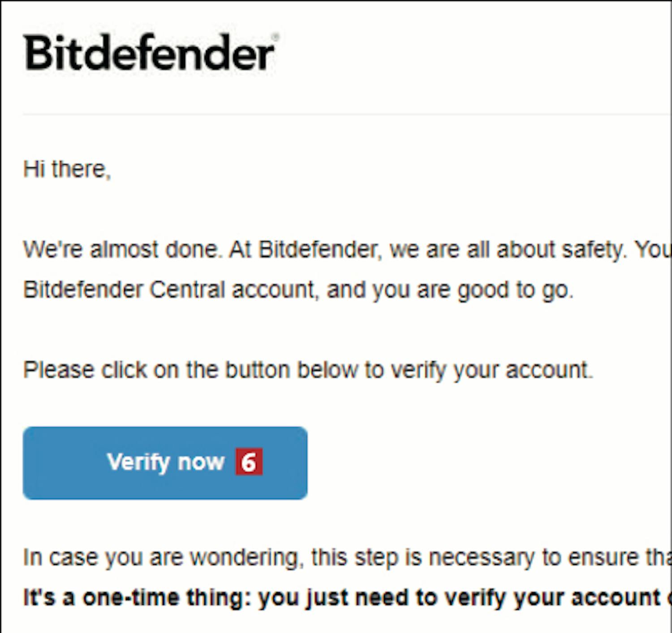Screen dimensions: 672x633
Task: Click the registered trademark symbol beside logo
Action: pyautogui.click(x=276, y=37)
